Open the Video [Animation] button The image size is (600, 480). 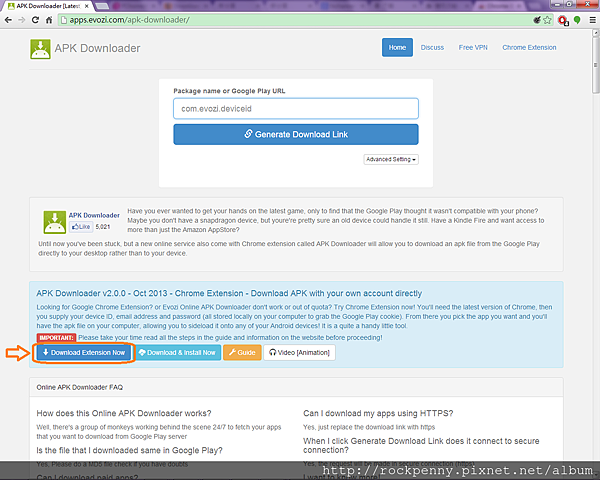[x=300, y=353]
